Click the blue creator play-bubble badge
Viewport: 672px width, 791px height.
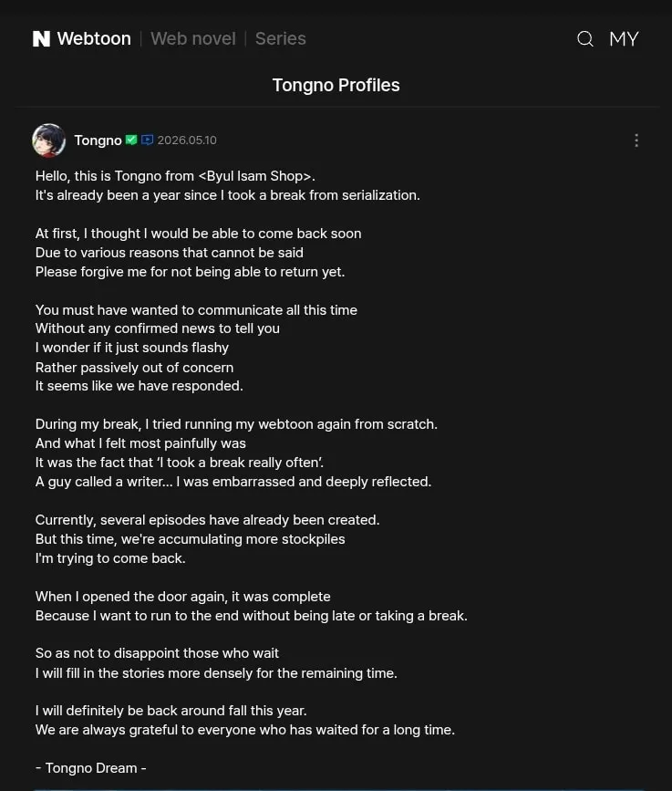click(x=147, y=140)
